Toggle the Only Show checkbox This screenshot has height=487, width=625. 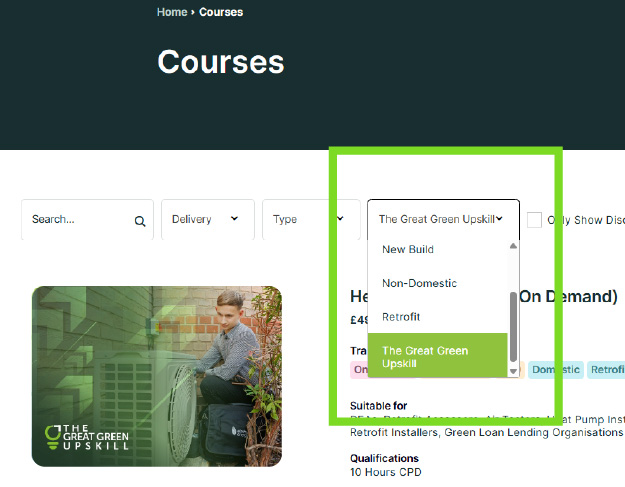[535, 220]
